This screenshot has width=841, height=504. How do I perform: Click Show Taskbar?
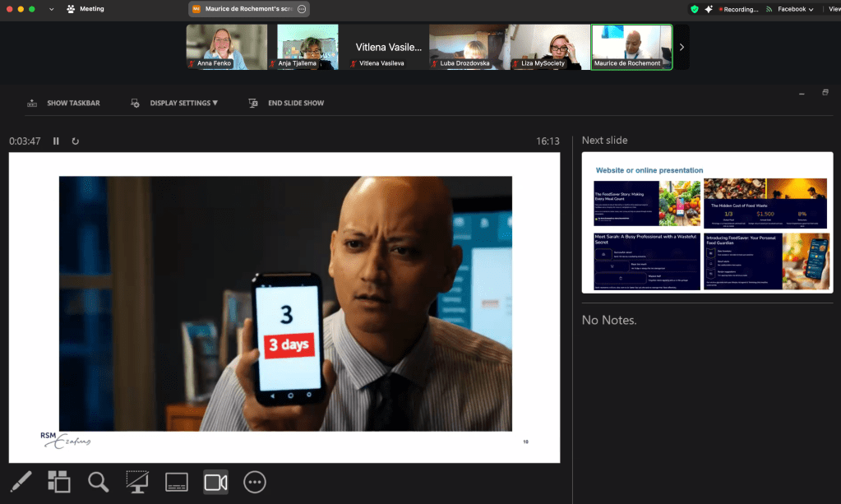tap(64, 104)
